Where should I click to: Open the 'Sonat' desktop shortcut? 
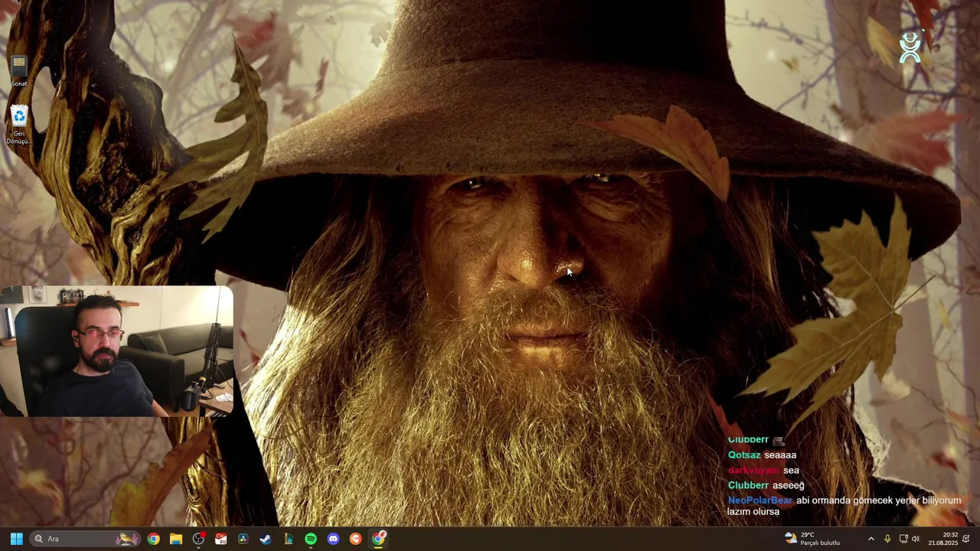[x=19, y=71]
